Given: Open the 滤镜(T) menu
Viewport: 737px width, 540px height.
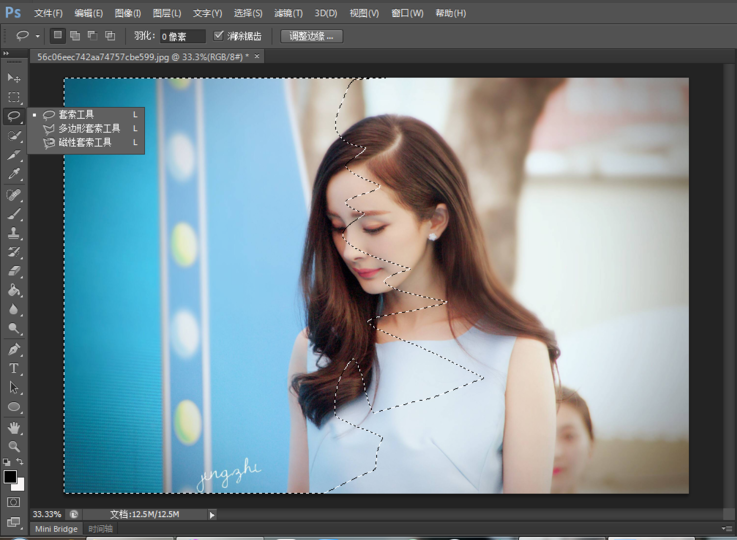Looking at the screenshot, I should (x=289, y=13).
